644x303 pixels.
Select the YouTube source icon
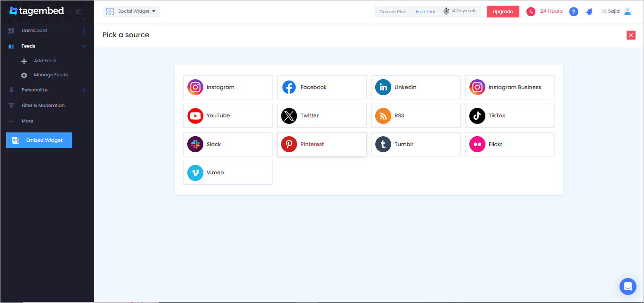click(195, 115)
